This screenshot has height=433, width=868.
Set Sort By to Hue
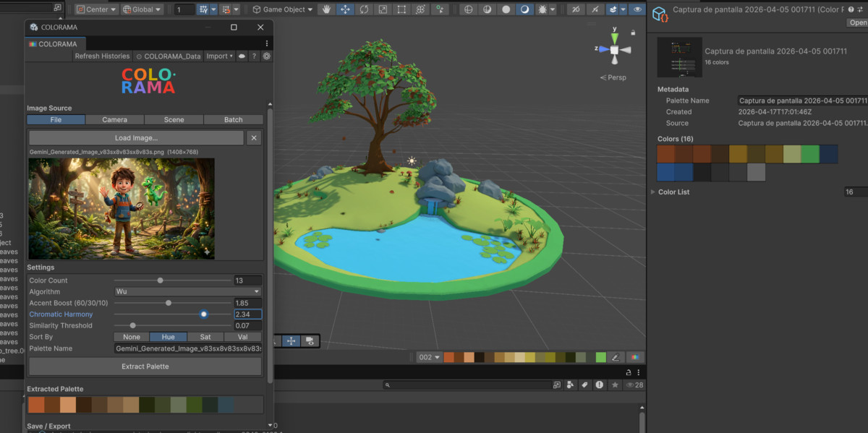click(x=168, y=337)
